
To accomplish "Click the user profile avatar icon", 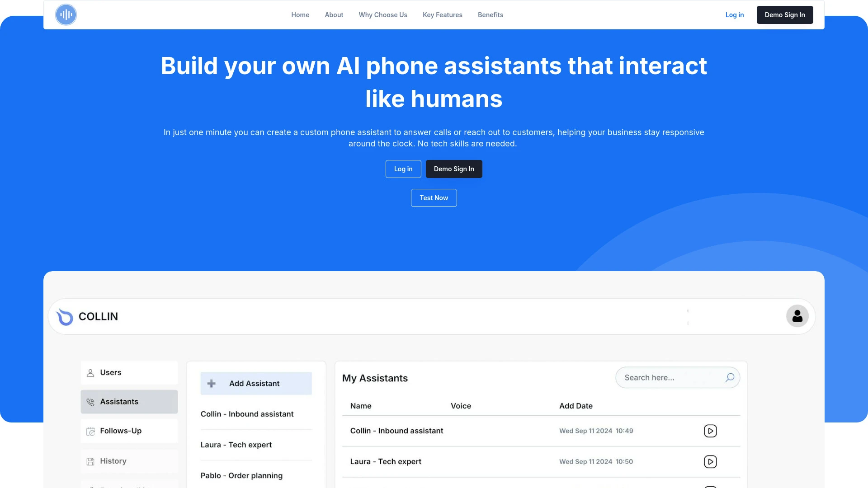I will point(797,316).
